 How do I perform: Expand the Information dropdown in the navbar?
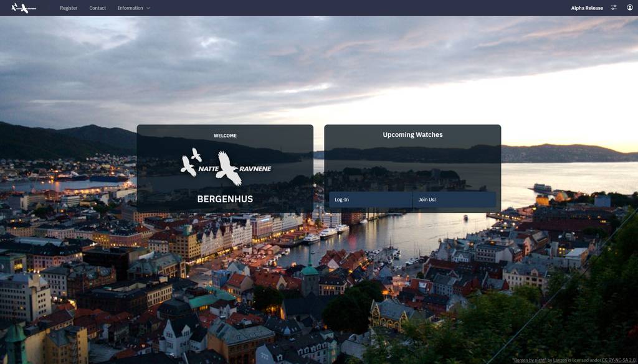133,8
